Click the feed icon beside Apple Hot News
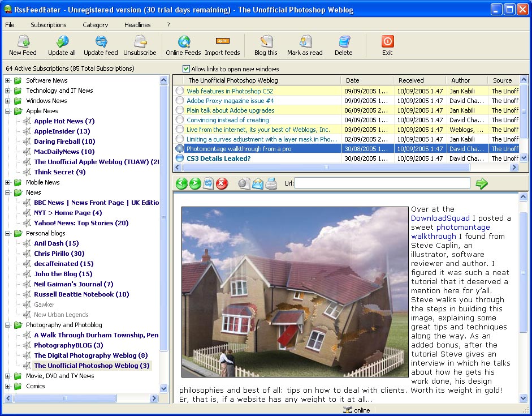The image size is (532, 416). 27,121
